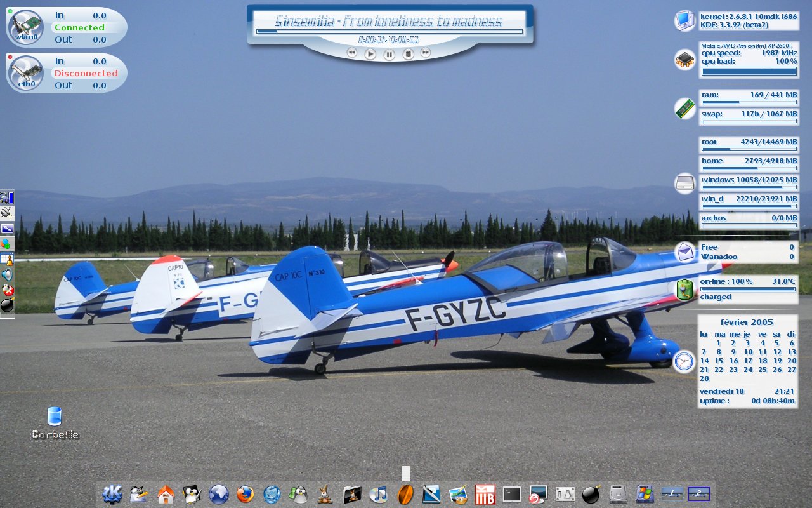Click the win_d partition usage row
This screenshot has width=812, height=508.
click(x=749, y=201)
